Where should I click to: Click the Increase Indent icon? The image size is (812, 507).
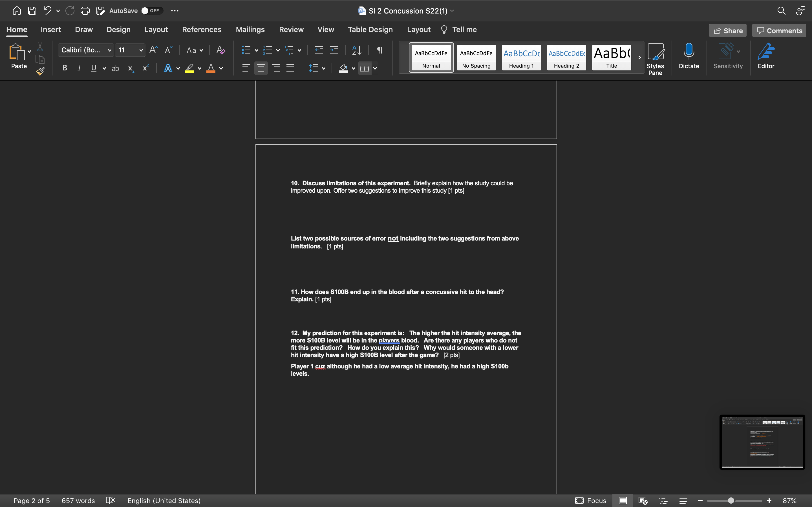click(334, 50)
